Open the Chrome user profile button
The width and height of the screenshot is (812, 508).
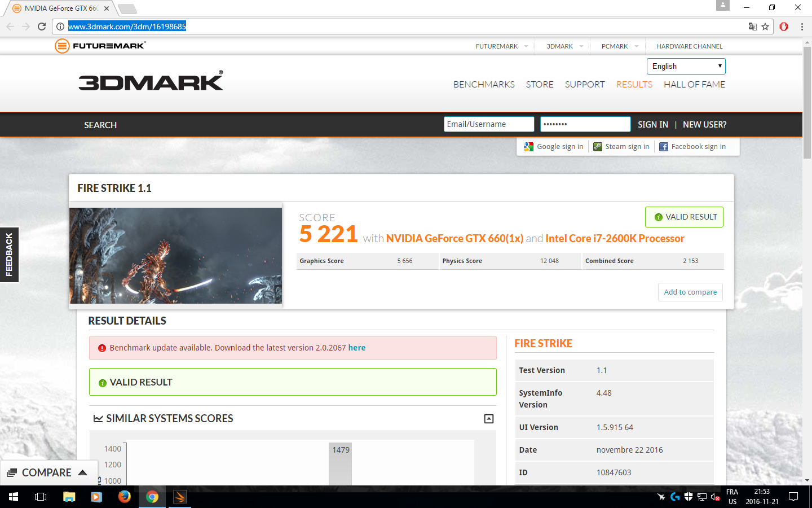tap(723, 5)
